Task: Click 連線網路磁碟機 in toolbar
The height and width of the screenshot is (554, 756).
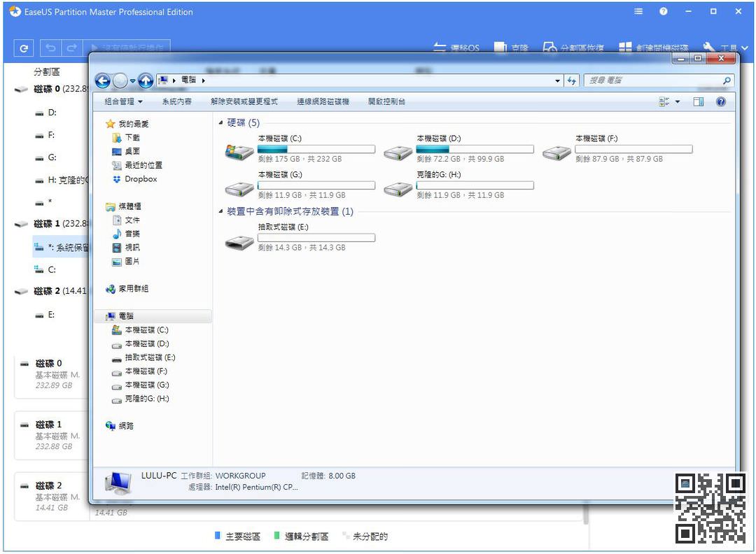Action: pos(323,101)
